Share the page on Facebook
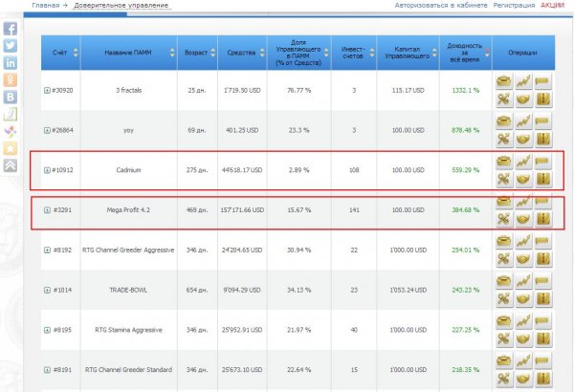Viewport: 574px width, 392px height. [x=11, y=29]
